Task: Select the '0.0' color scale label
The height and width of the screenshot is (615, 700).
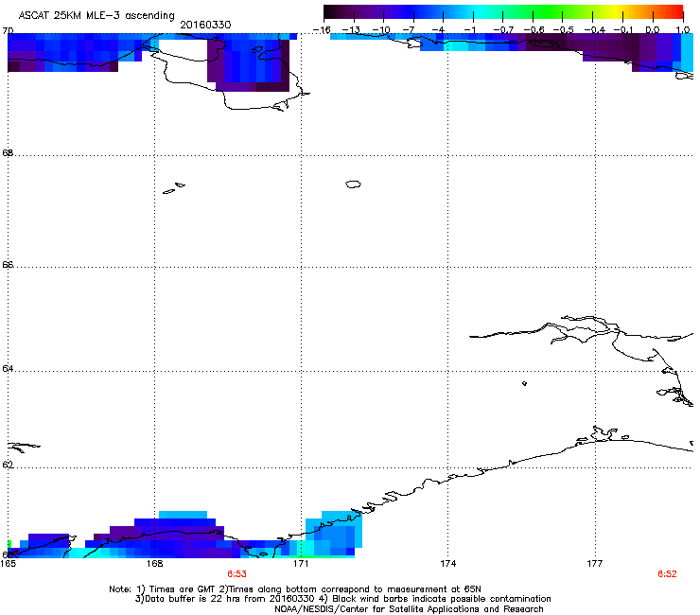Action: 653,30
